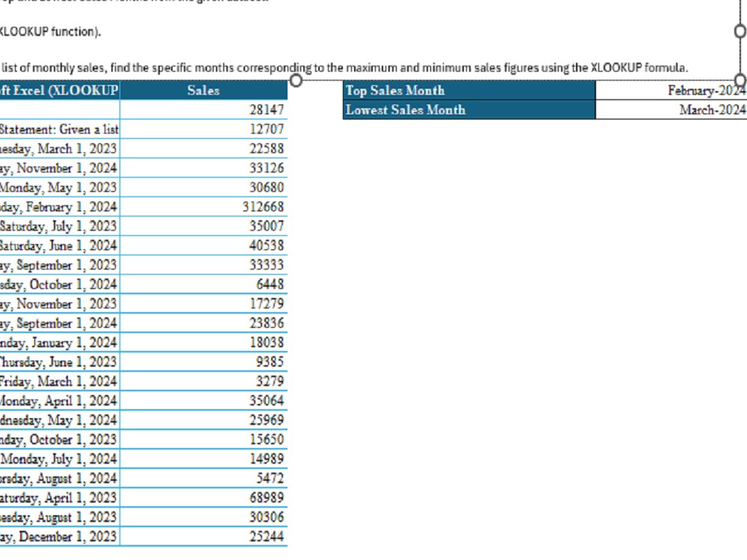Screen dimensions: 747x560
Task: Click the XLOOKUP function text line
Action: (x=50, y=31)
